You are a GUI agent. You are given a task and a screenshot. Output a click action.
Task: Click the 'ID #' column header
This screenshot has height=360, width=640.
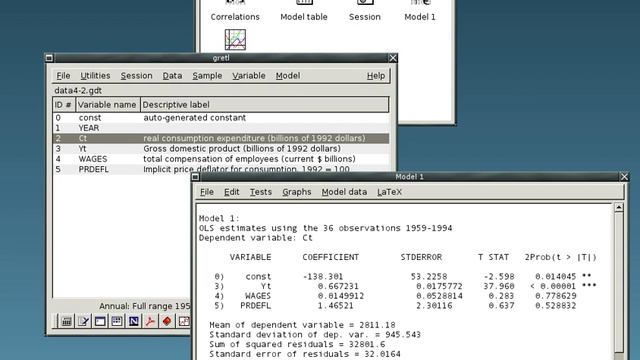(x=64, y=104)
